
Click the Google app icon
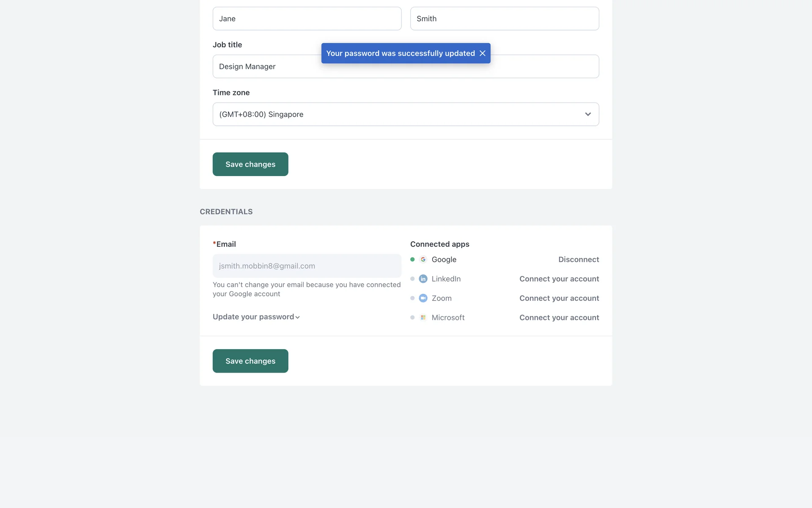(x=423, y=260)
